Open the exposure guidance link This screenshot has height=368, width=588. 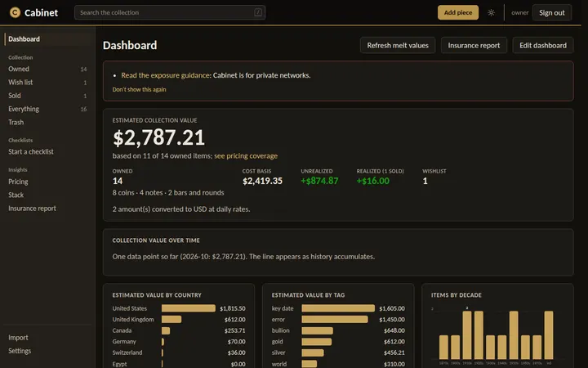click(165, 75)
